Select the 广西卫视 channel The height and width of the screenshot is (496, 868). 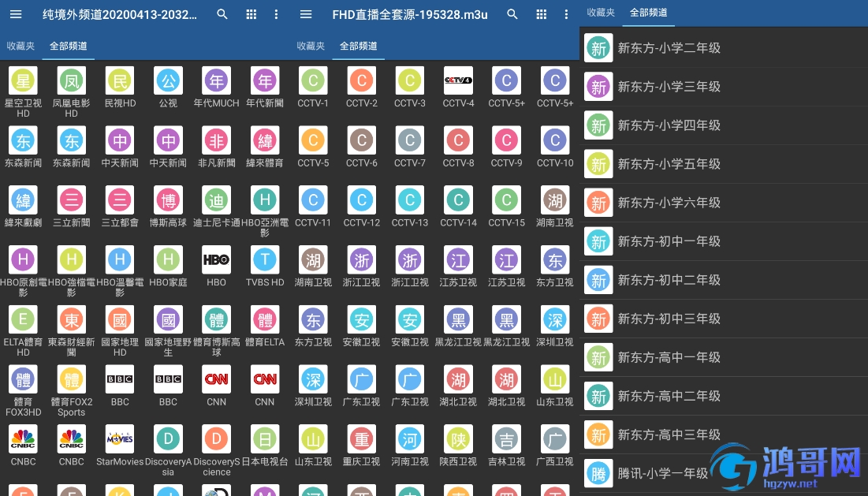tap(555, 446)
